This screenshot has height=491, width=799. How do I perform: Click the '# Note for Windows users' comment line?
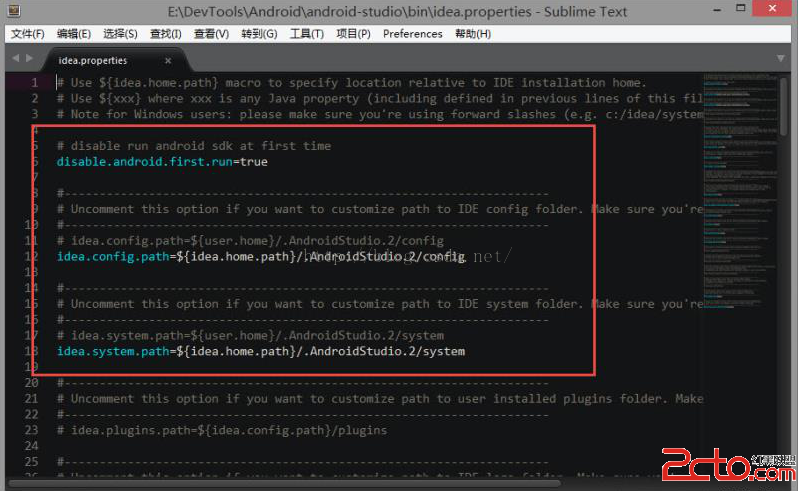pos(380,114)
